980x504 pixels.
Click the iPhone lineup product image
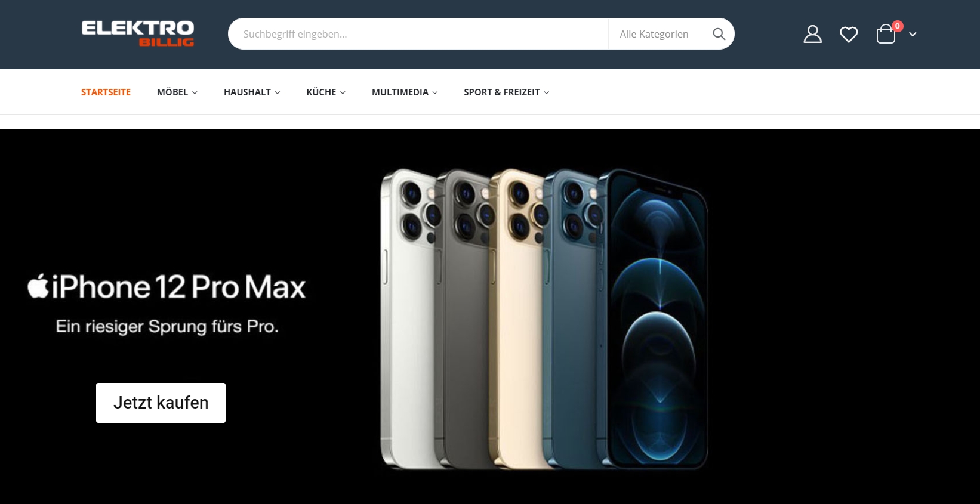click(544, 319)
